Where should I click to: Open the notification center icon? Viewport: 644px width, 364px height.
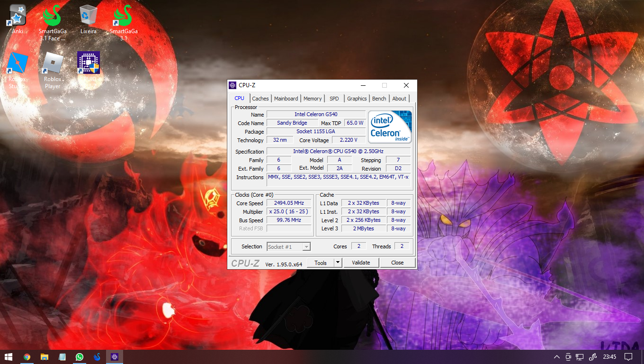628,356
